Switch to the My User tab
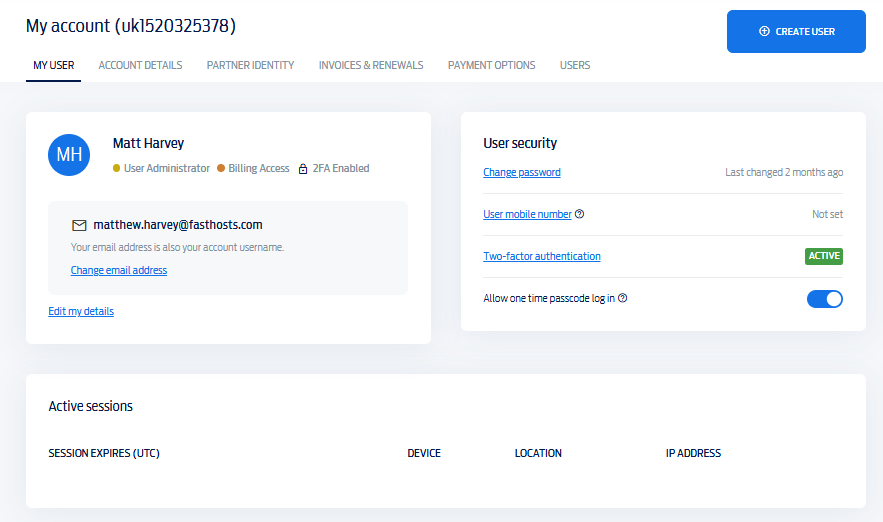 53,65
